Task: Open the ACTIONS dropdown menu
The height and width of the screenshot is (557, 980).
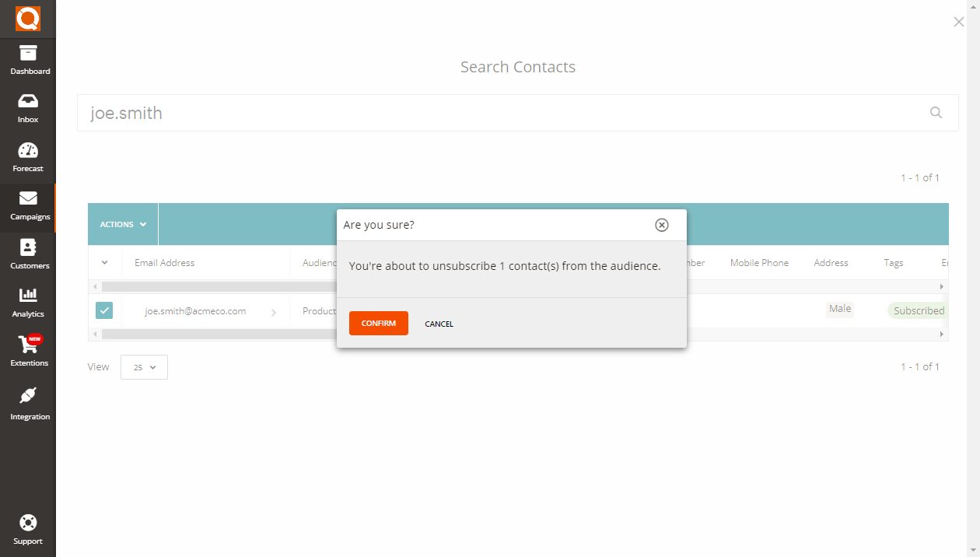Action: (122, 224)
